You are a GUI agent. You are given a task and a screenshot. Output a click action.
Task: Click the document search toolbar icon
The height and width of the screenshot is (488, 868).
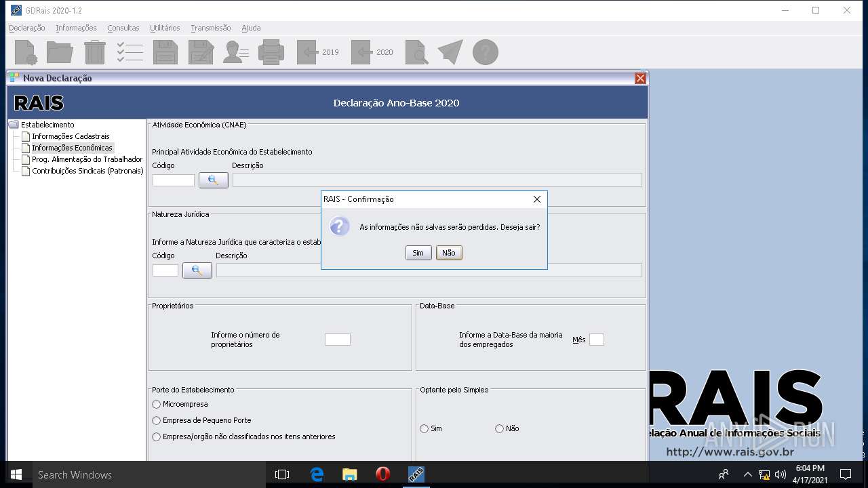coord(416,52)
